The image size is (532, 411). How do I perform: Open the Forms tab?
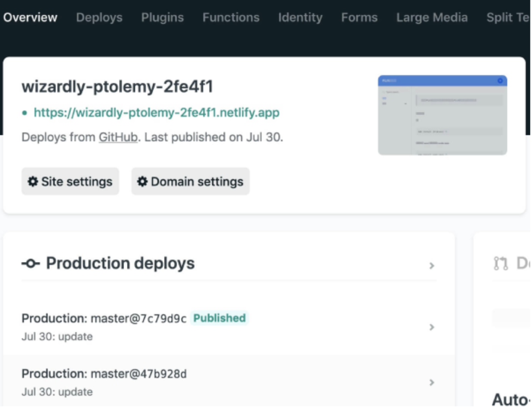click(359, 18)
